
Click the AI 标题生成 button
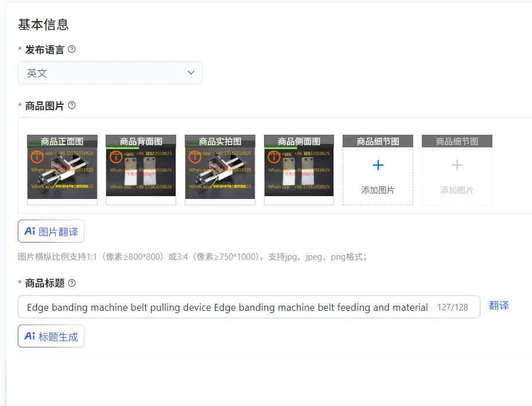point(51,336)
